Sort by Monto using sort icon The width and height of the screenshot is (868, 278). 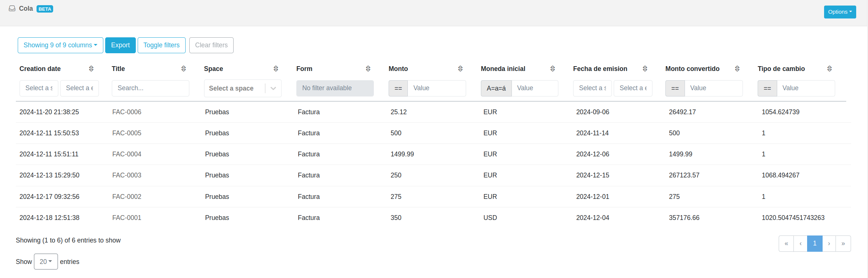pyautogui.click(x=460, y=69)
